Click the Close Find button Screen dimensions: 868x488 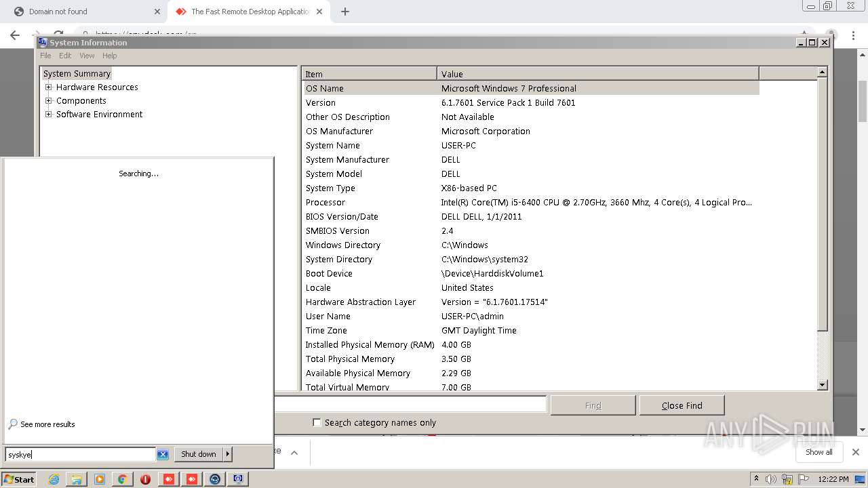click(682, 405)
